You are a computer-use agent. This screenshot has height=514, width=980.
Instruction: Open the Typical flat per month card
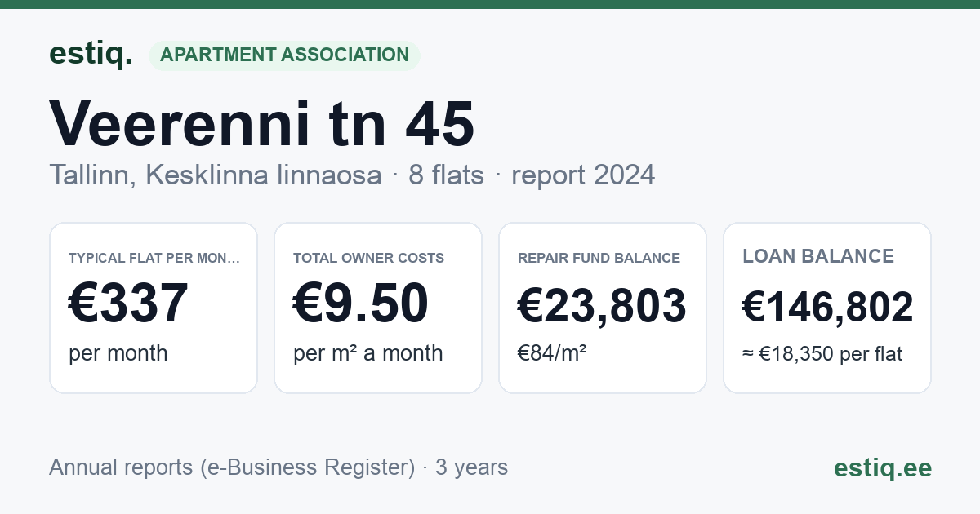[x=154, y=308]
